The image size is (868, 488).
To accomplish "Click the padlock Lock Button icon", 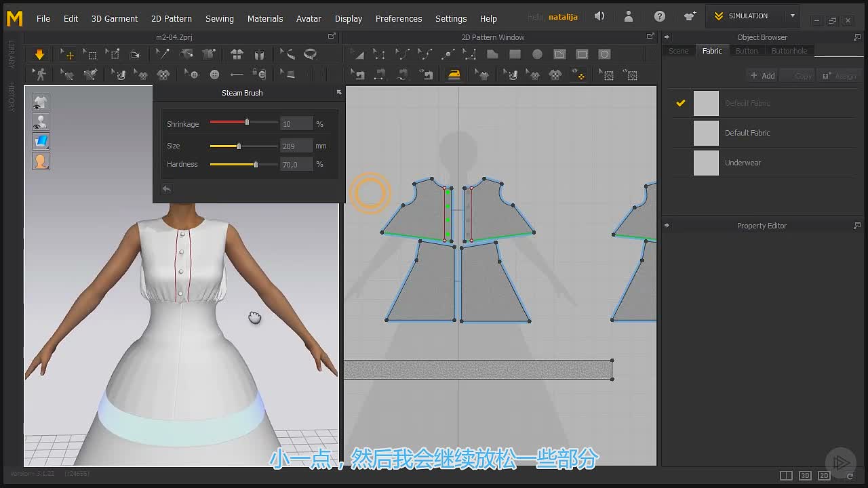I will [259, 75].
